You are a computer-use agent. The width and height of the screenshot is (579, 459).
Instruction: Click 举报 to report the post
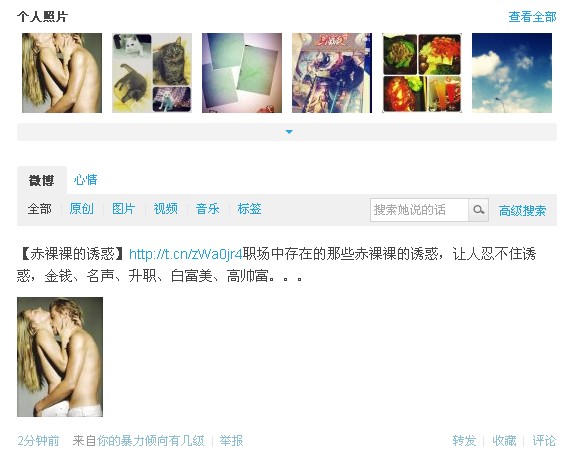[x=231, y=441]
